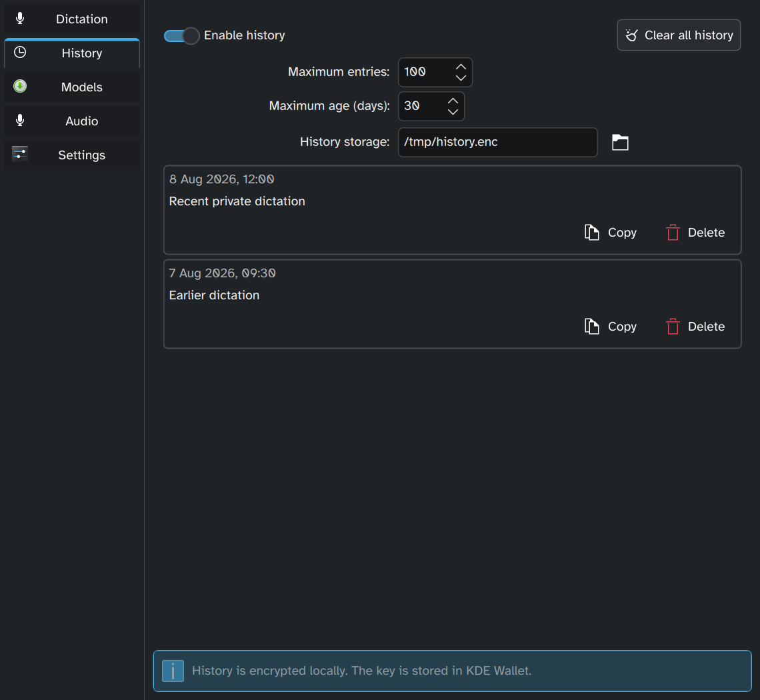Click the Maximum age (days) label

pyautogui.click(x=329, y=106)
